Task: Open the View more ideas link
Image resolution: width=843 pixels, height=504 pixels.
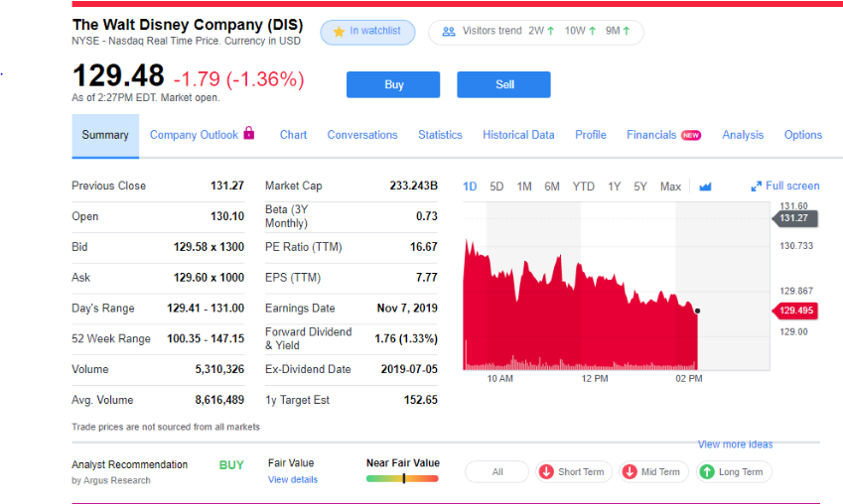Action: coord(735,444)
